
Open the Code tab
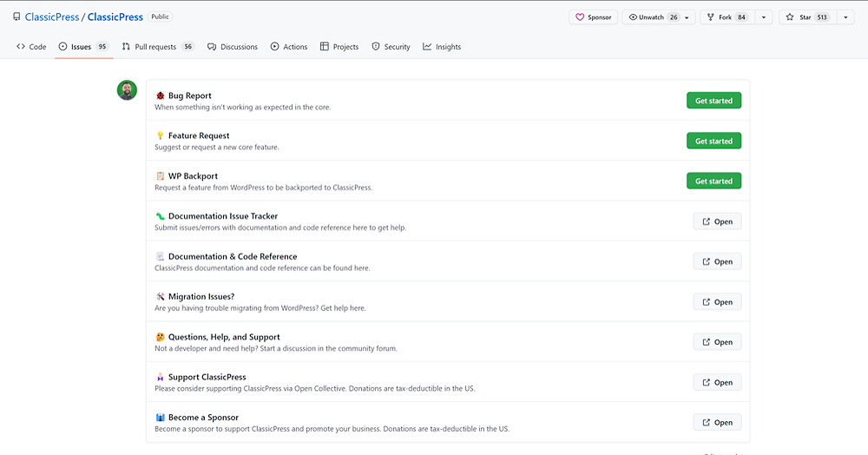[x=31, y=47]
